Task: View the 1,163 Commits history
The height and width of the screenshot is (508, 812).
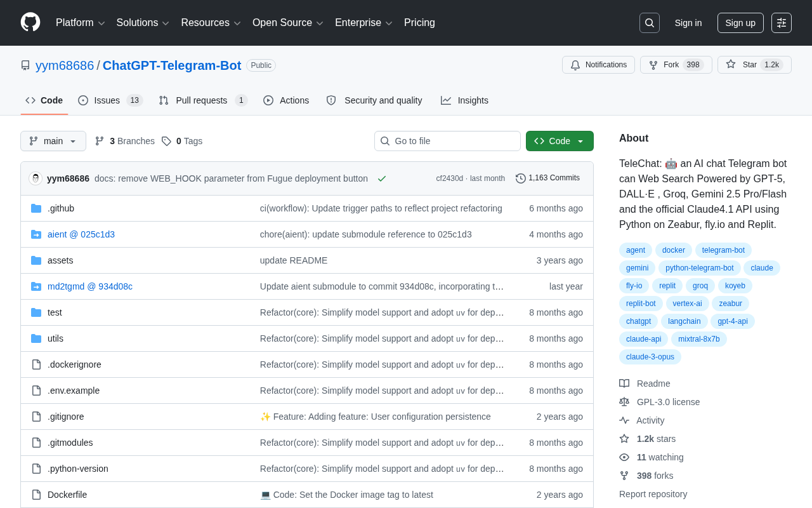Action: tap(548, 178)
